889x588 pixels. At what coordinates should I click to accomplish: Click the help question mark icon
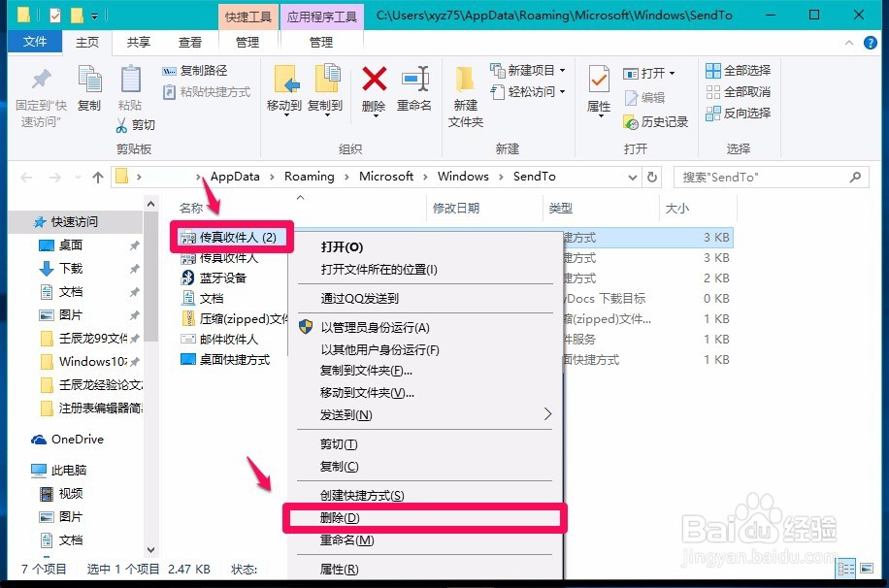click(871, 43)
